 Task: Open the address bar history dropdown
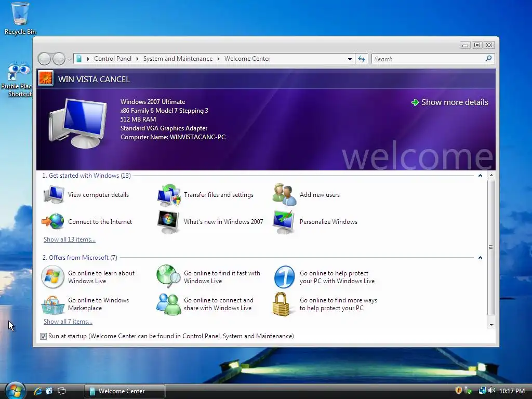click(350, 59)
